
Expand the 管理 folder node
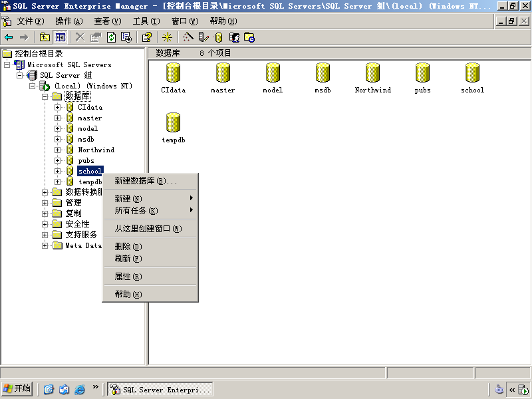(45, 203)
